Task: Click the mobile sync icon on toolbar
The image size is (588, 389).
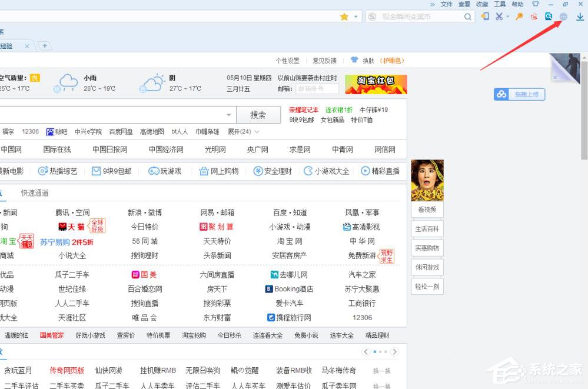Action: pos(486,16)
